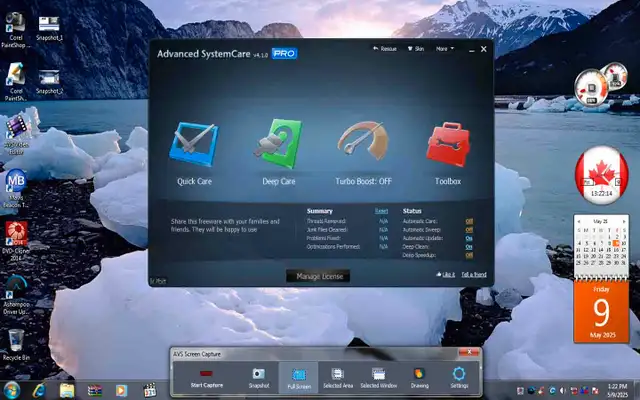Open the Snapshot_2 desktop file

[x=49, y=82]
